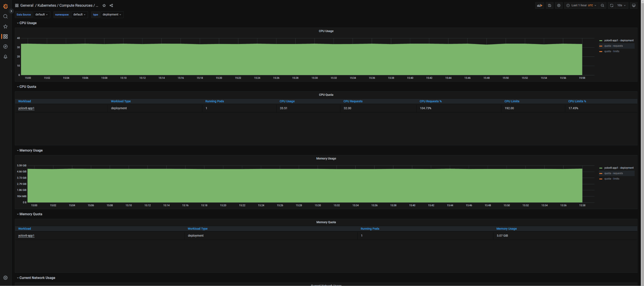The width and height of the screenshot is (644, 286).
Task: Sort CPU Quota table by Workload column
Action: point(25,101)
